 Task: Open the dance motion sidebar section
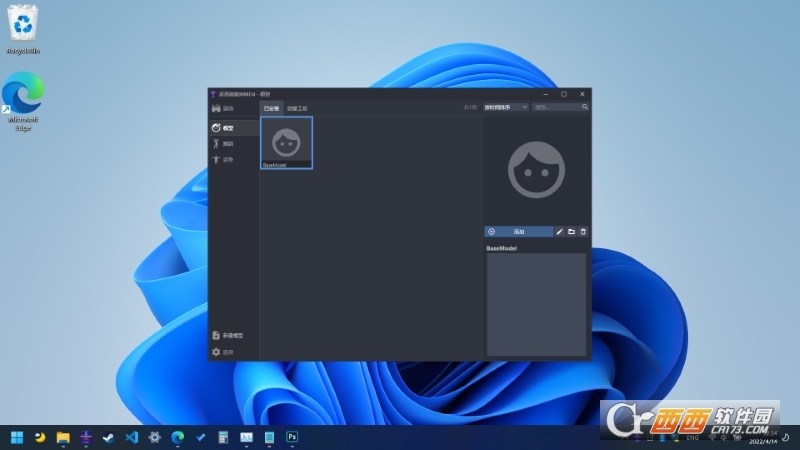(x=222, y=144)
